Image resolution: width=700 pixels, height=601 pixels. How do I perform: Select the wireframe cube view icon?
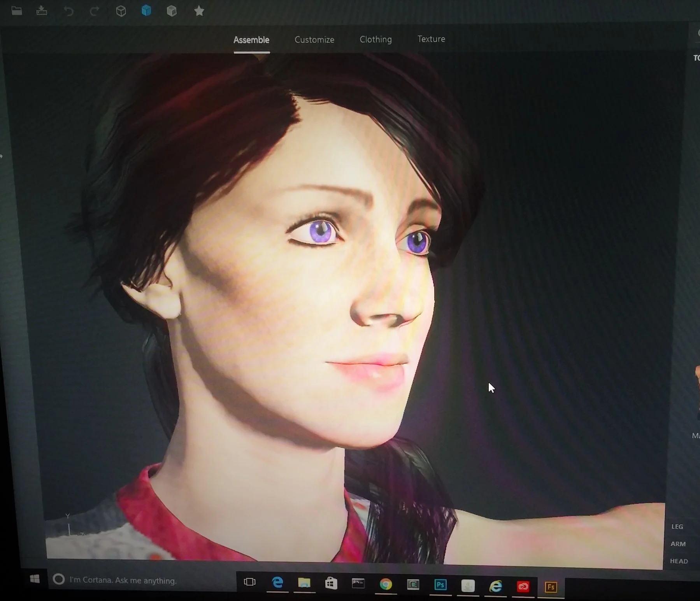(x=121, y=11)
